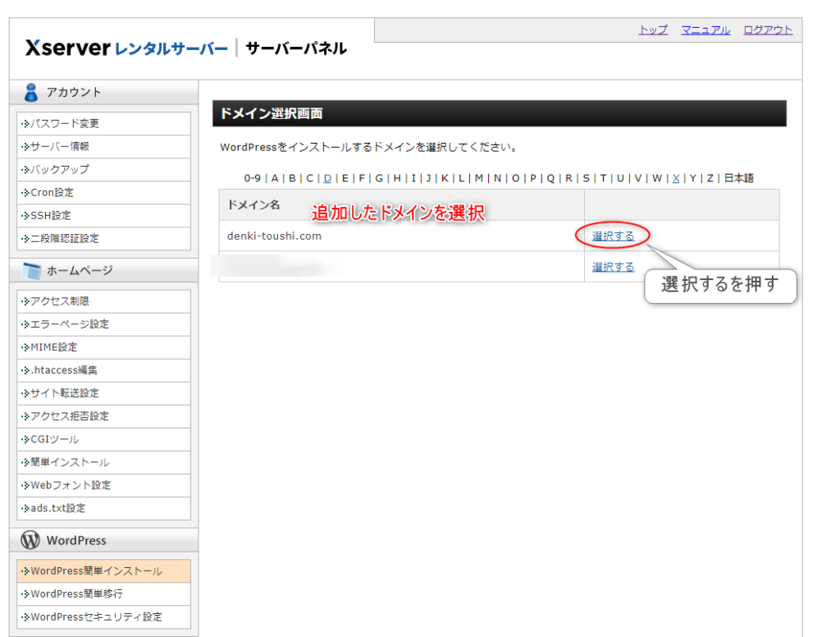Screen dimensions: 840x637
Task: Open ads.txt設定 in the sidebar
Action: (x=104, y=508)
